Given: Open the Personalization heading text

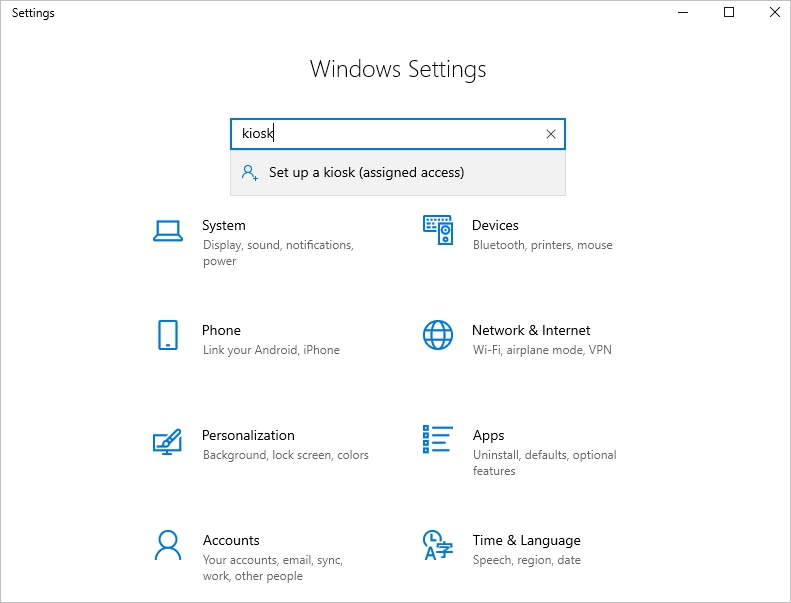Looking at the screenshot, I should [248, 435].
